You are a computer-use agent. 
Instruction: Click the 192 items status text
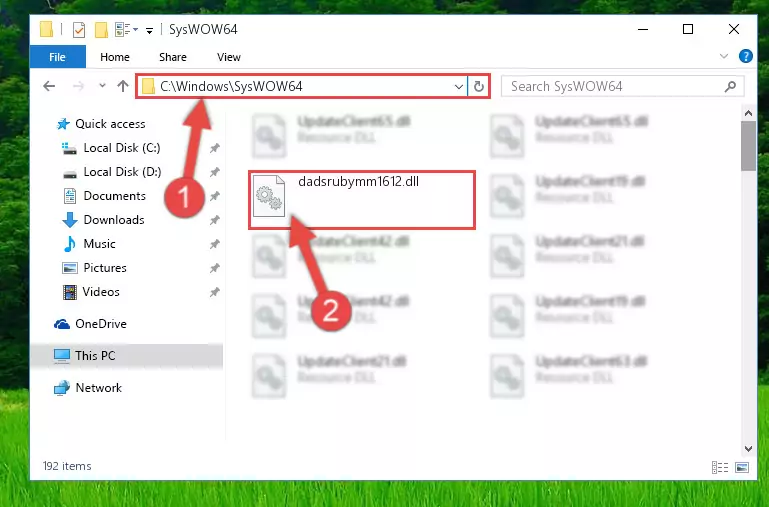(67, 466)
